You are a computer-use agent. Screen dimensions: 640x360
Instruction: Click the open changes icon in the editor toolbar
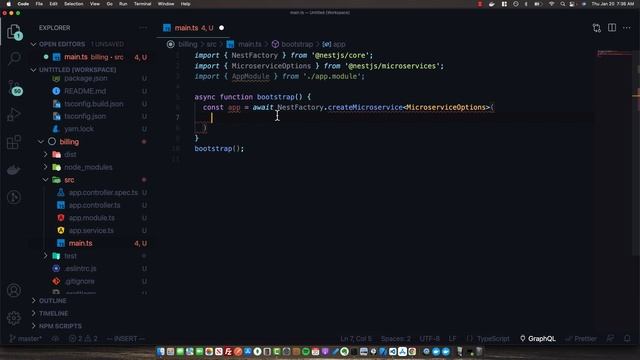click(x=597, y=28)
